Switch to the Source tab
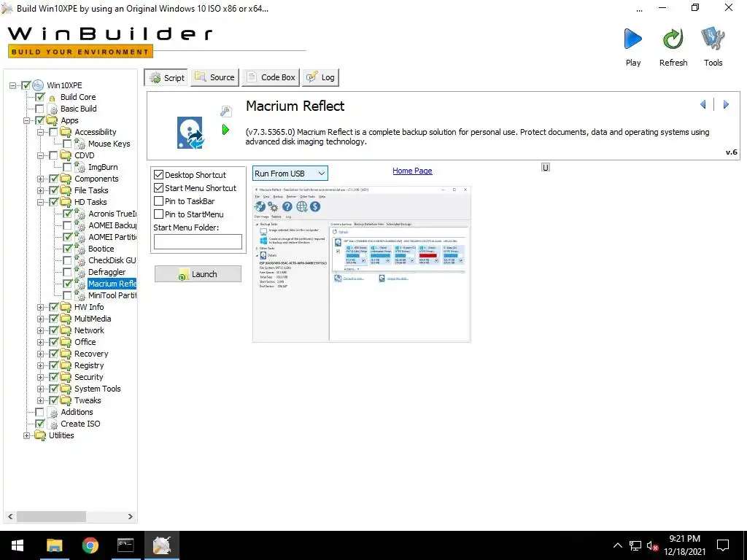 coord(215,77)
